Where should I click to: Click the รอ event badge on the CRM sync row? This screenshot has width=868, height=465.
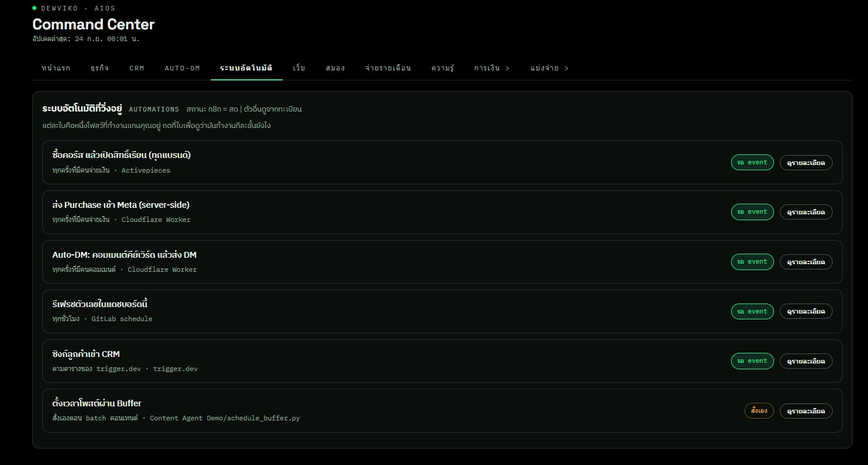point(752,361)
